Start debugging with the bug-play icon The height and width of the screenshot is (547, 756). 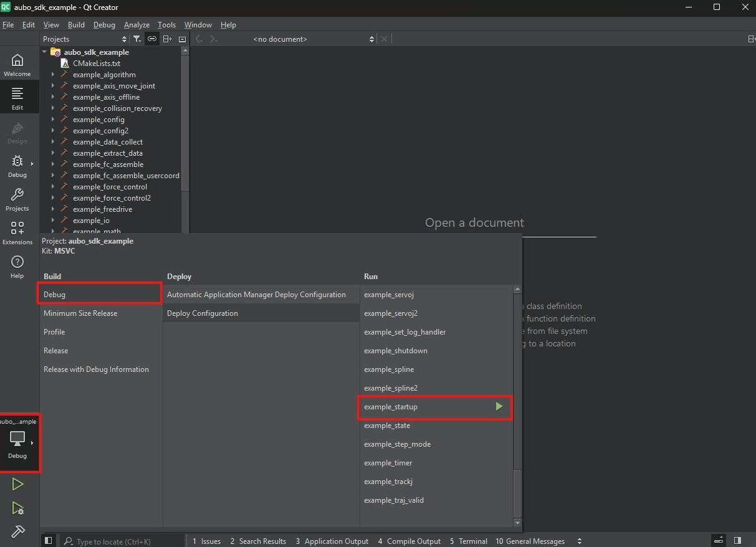click(17, 508)
